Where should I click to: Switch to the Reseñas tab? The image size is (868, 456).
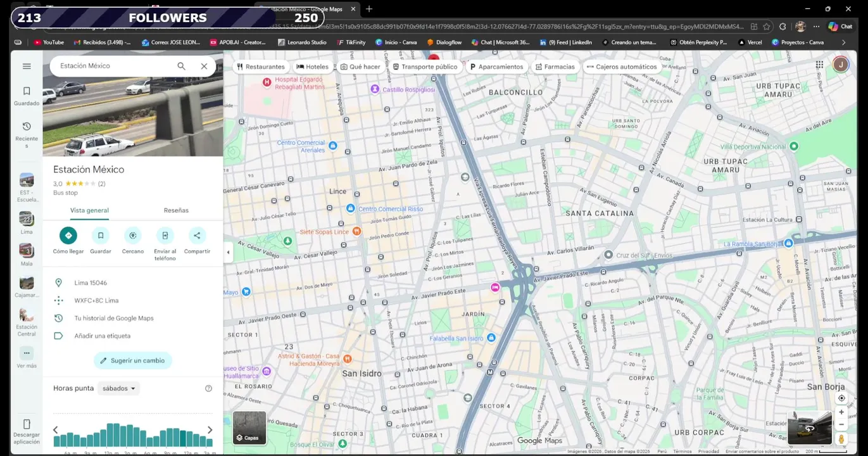(176, 210)
